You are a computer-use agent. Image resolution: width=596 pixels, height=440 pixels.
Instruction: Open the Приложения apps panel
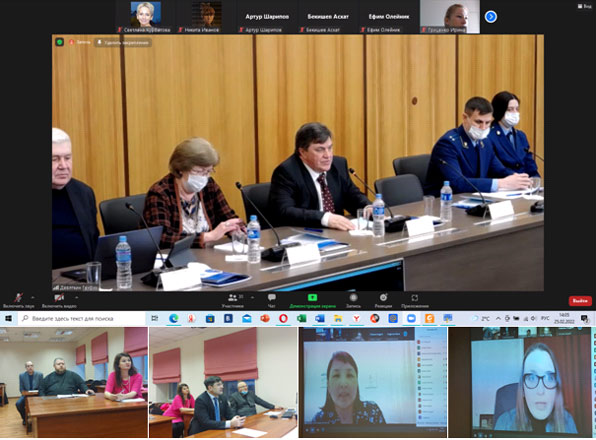click(x=415, y=300)
